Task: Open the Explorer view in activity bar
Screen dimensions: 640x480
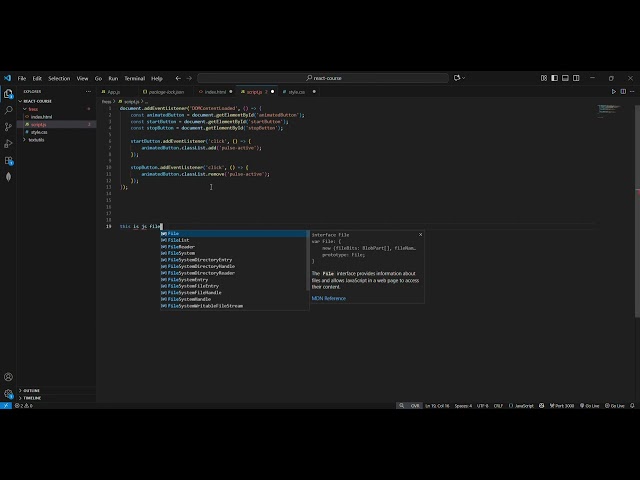Action: pyautogui.click(x=8, y=94)
